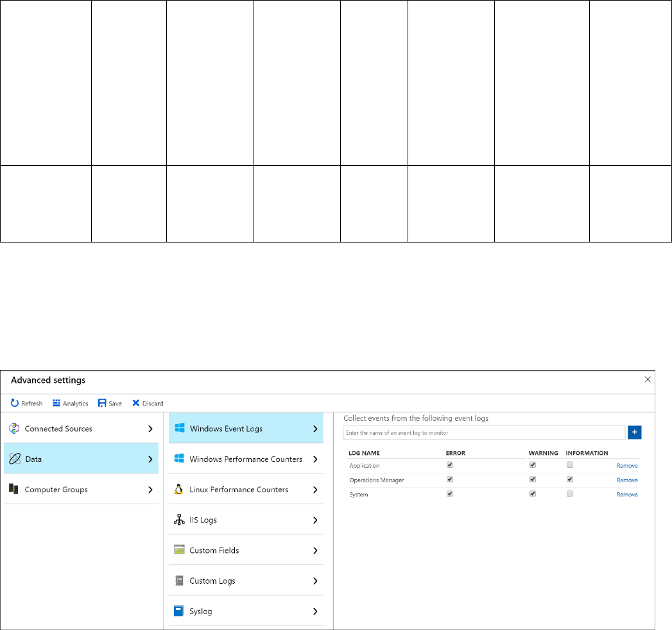Expand Linux Performance Counters chevron

pyautogui.click(x=315, y=490)
